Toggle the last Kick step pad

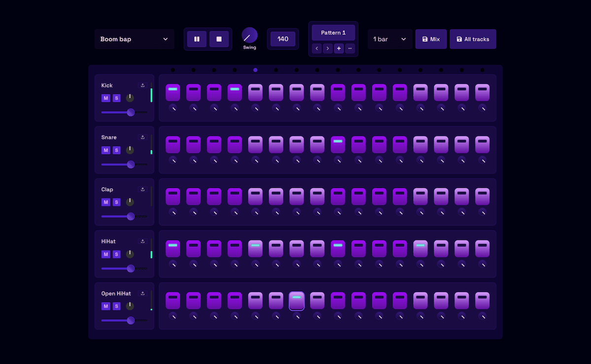(482, 92)
